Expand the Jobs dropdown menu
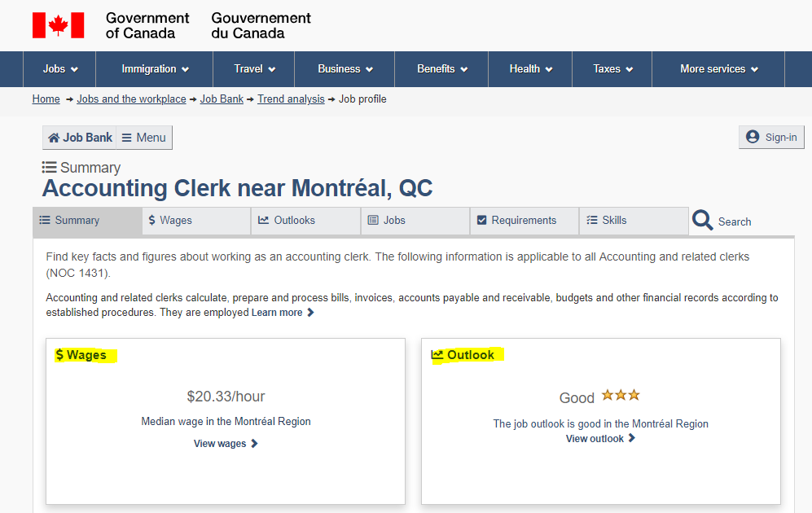 pos(59,69)
